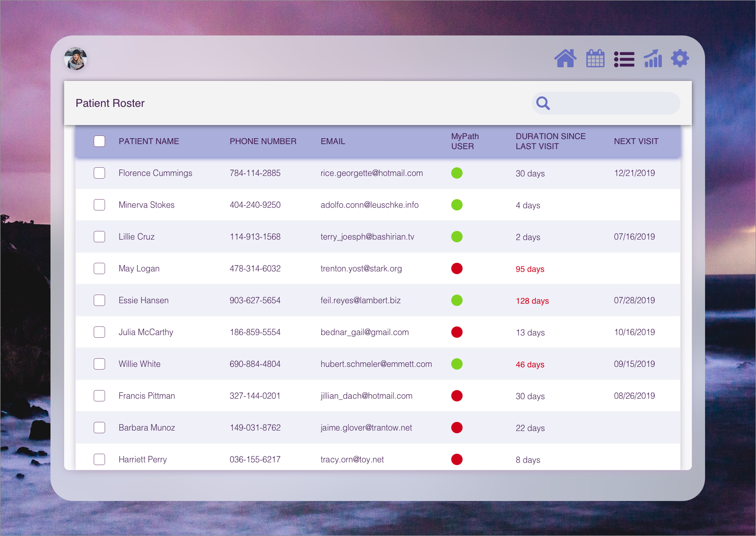Select patient name Harriett Perry

(x=143, y=460)
